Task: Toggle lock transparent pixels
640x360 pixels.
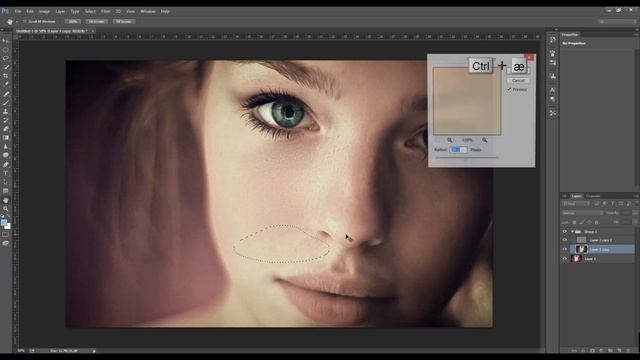Action: pyautogui.click(x=574, y=222)
